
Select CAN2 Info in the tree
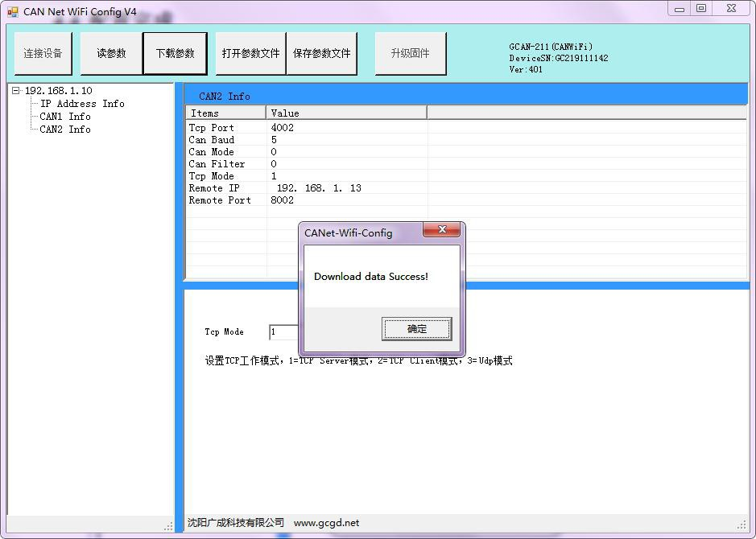point(65,130)
